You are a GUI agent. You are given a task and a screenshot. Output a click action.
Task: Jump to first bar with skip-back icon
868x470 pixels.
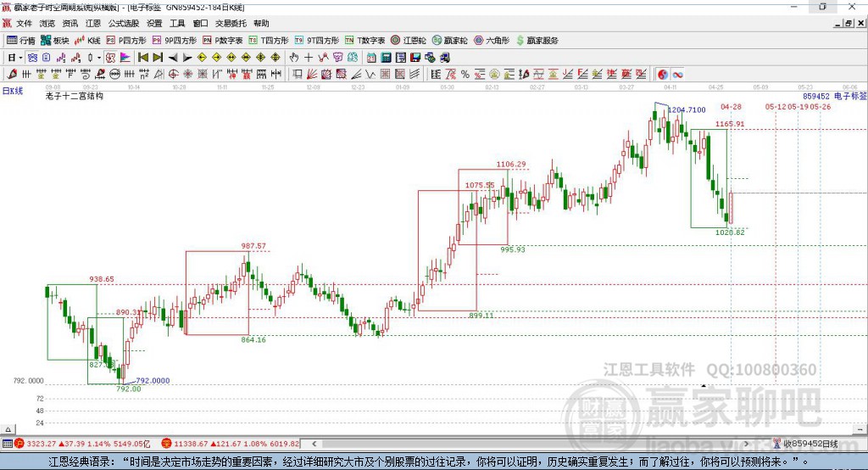(142, 58)
